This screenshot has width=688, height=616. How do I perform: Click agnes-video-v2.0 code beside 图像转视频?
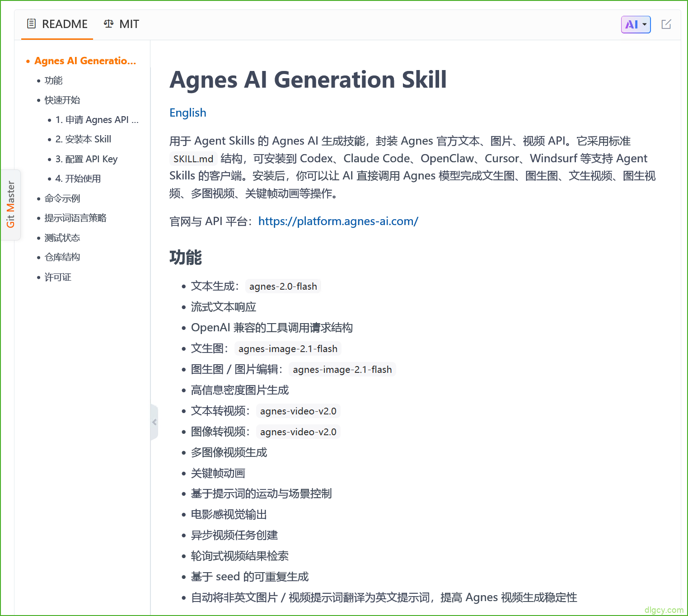(x=298, y=432)
